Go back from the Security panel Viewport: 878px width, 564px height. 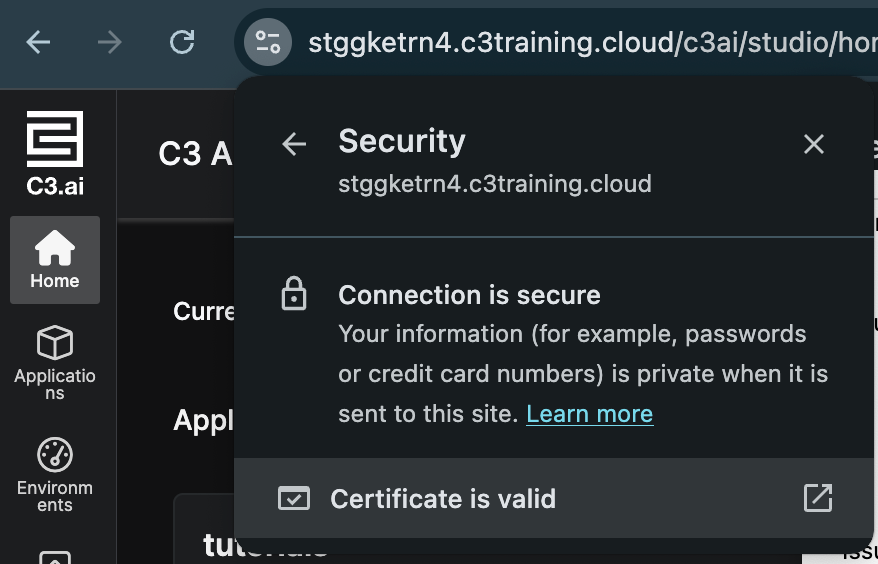[294, 144]
